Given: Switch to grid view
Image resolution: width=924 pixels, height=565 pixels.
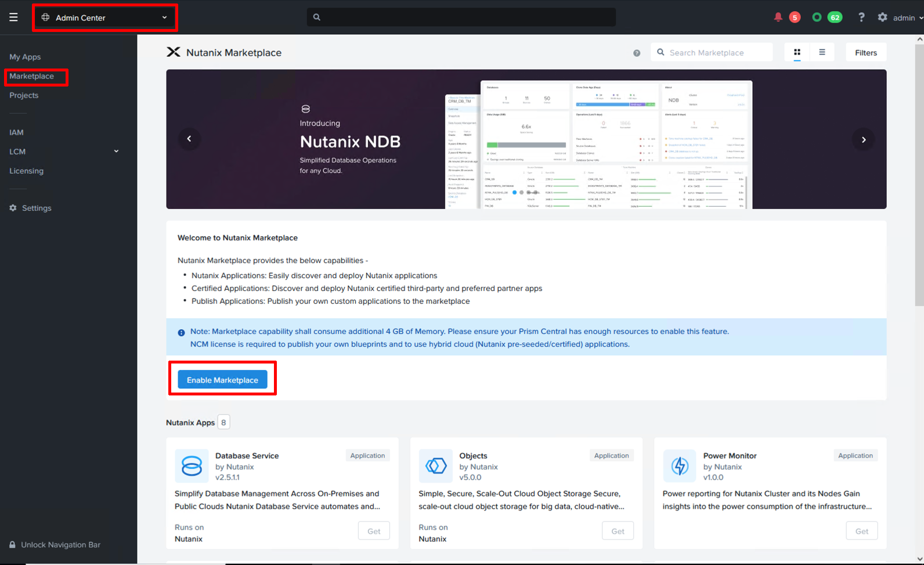Looking at the screenshot, I should click(797, 52).
